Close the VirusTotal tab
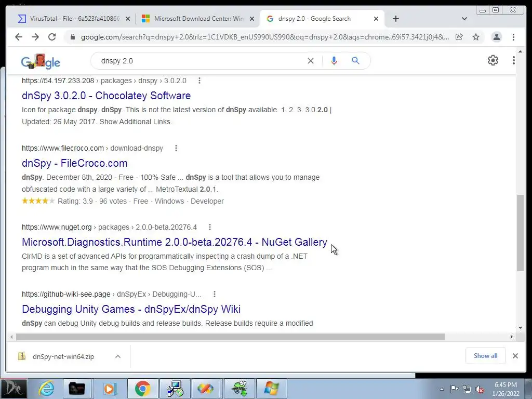 coord(128,19)
